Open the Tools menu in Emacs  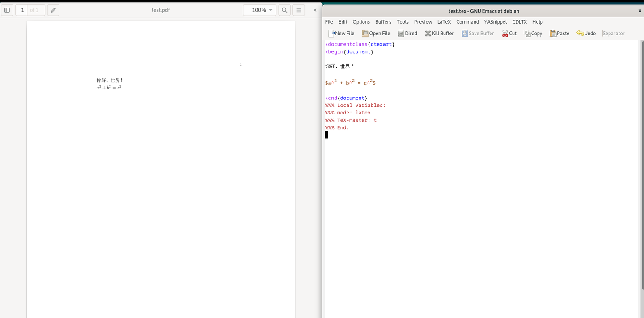(x=402, y=21)
